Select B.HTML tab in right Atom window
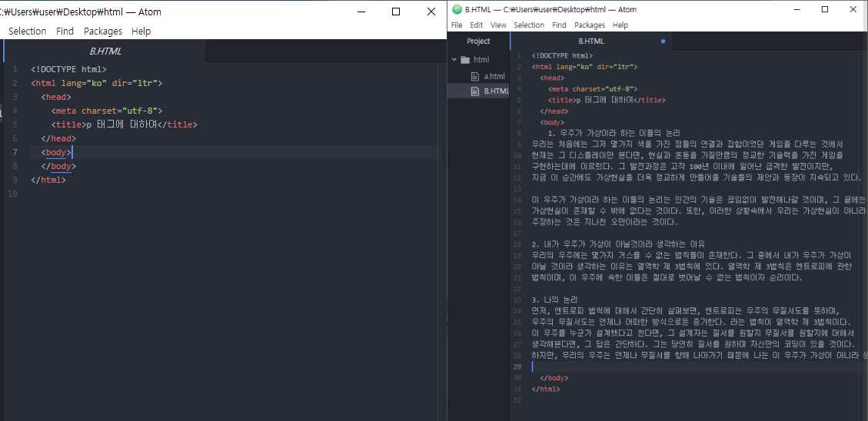Screen dimensions: 868x421 pos(591,41)
